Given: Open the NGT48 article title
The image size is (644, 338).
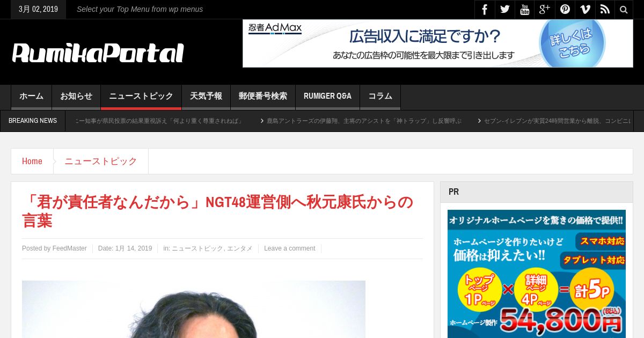Looking at the screenshot, I should click(218, 211).
